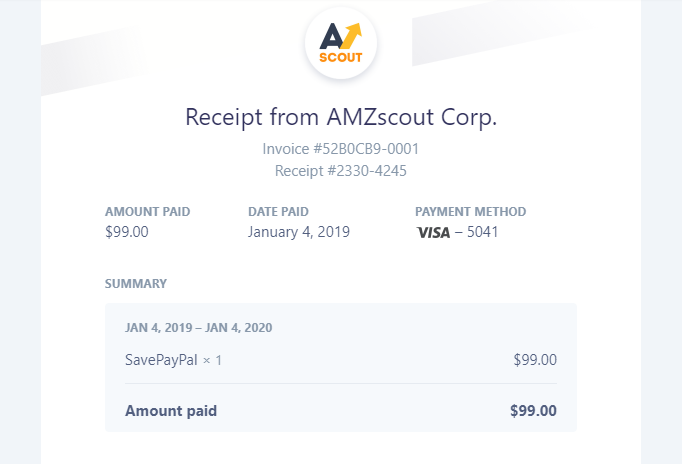Click the SUMMARY section heading
This screenshot has width=682, height=464.
point(135,284)
